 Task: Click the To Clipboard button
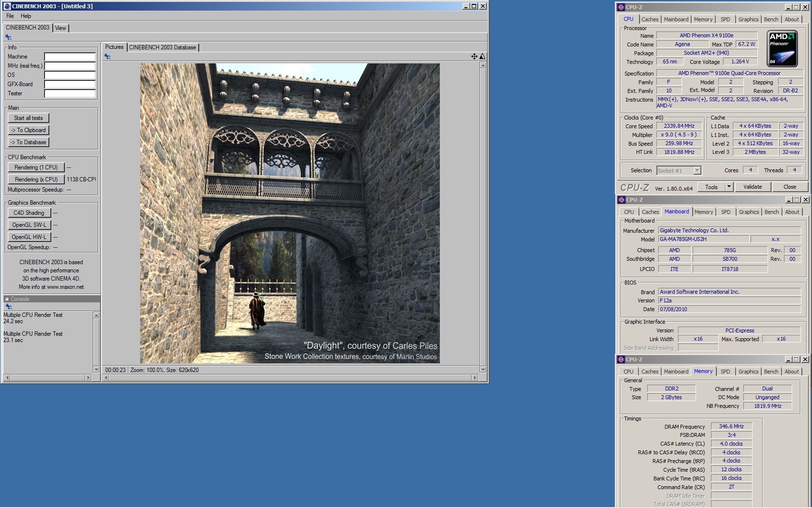[28, 130]
